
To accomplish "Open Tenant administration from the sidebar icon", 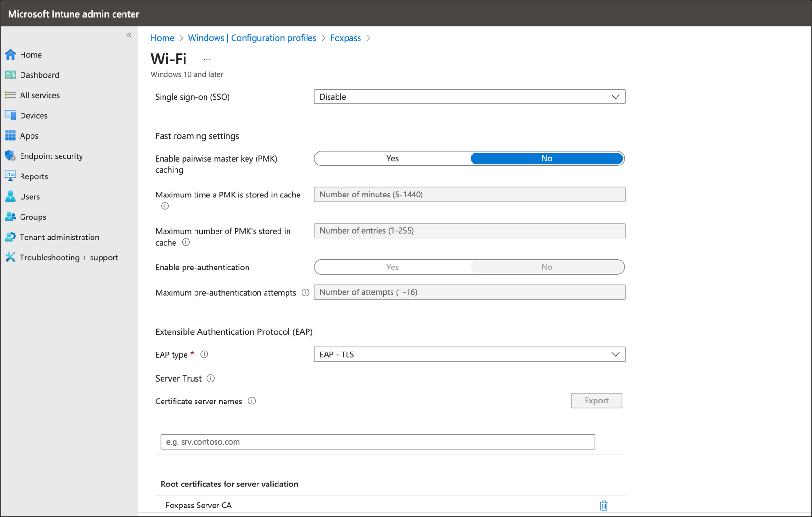I will 10,237.
